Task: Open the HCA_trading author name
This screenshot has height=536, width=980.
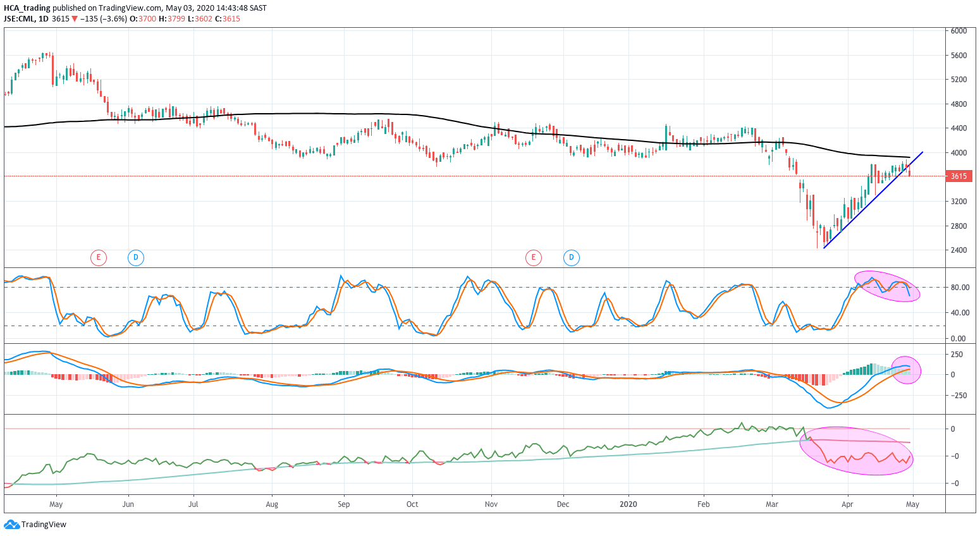Action: [27, 8]
